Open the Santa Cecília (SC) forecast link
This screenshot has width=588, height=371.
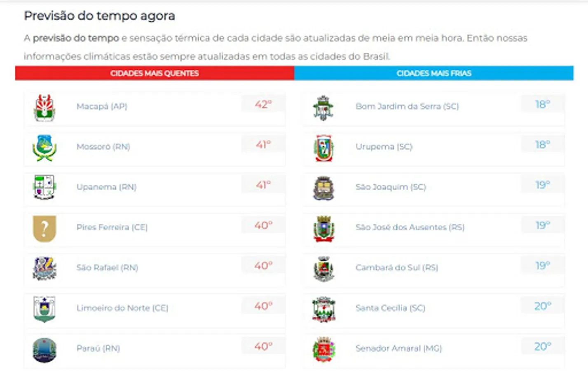(390, 308)
